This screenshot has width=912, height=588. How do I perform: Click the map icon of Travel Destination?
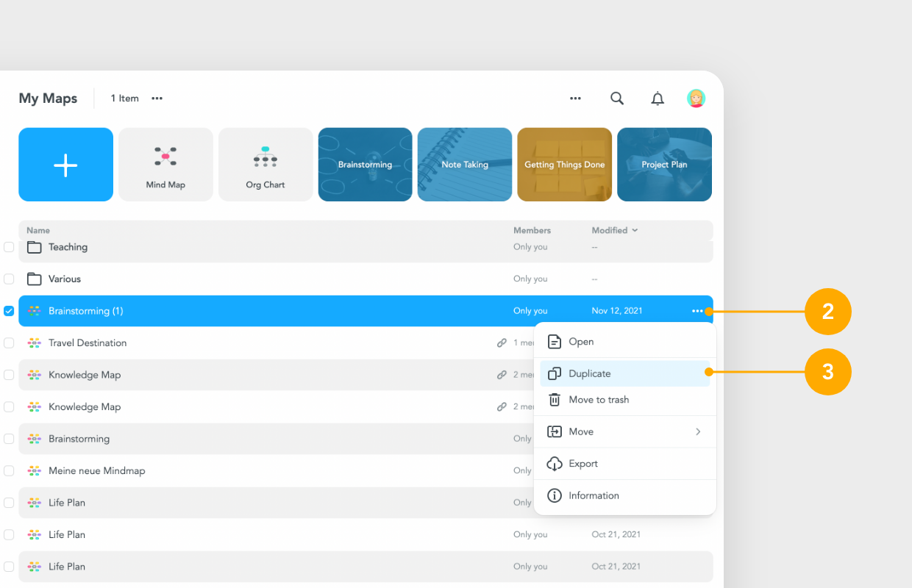tap(34, 343)
